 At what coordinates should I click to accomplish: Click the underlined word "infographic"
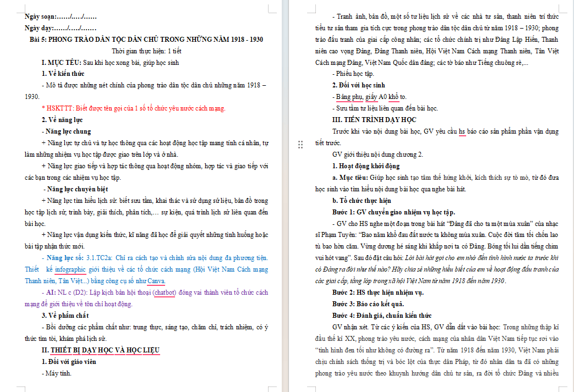pyautogui.click(x=70, y=269)
